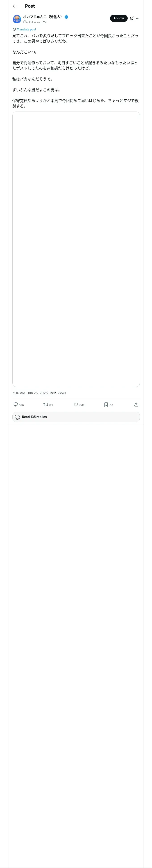Like the post with the heart
This screenshot has width=152, height=868.
76,404
